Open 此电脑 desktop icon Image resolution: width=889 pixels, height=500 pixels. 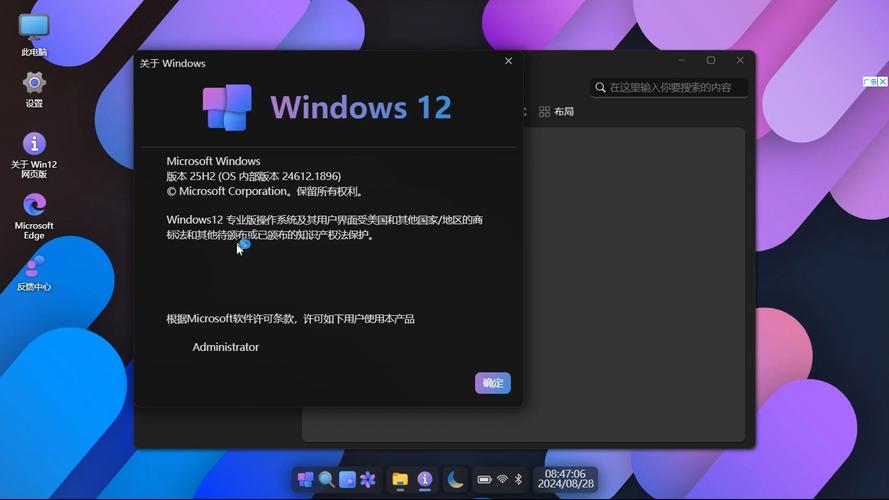point(34,33)
